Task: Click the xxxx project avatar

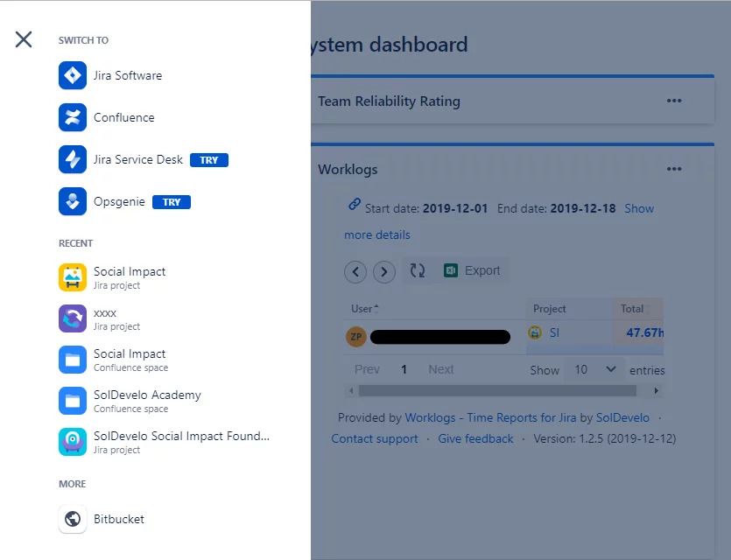Action: (73, 318)
